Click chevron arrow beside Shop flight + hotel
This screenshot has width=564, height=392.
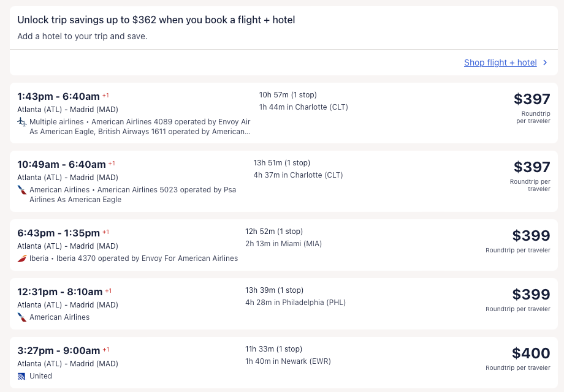tap(545, 62)
